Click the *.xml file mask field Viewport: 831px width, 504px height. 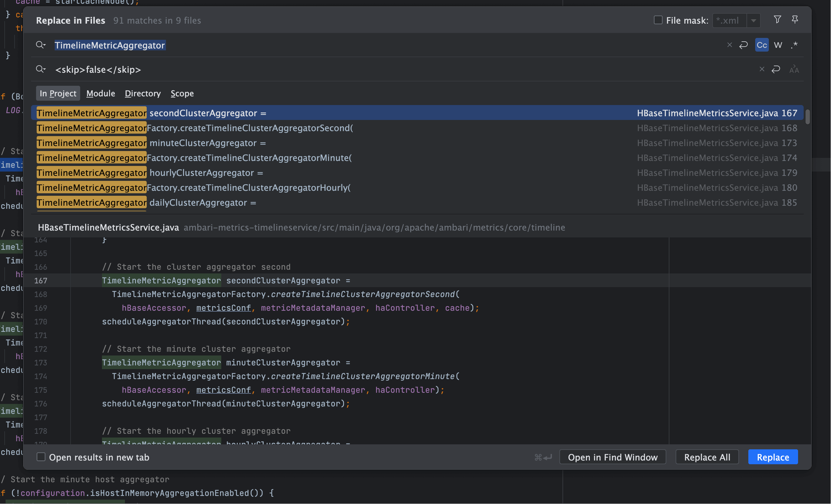coord(729,21)
